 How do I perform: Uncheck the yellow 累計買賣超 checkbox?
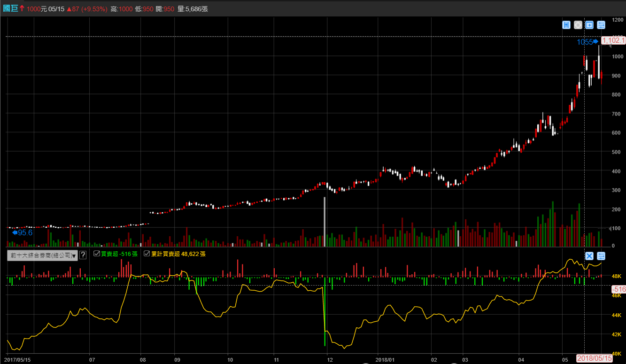(147, 254)
